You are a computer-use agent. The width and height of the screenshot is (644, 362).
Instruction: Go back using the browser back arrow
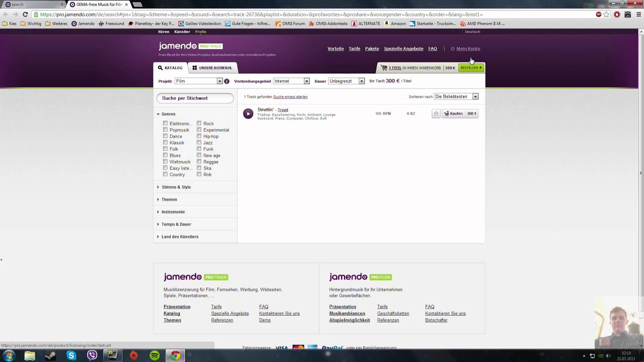point(6,15)
